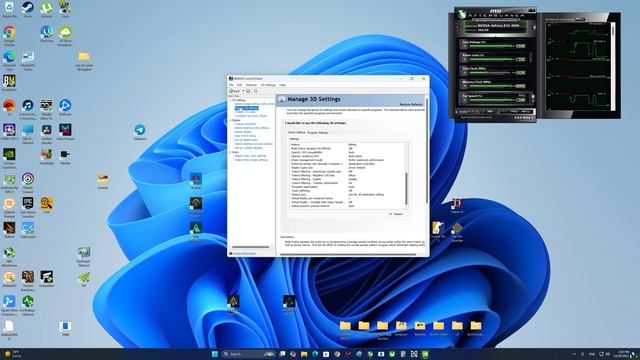Open the System Information link
Image resolution: width=640 pixels, height=360 pixels.
coord(244,253)
